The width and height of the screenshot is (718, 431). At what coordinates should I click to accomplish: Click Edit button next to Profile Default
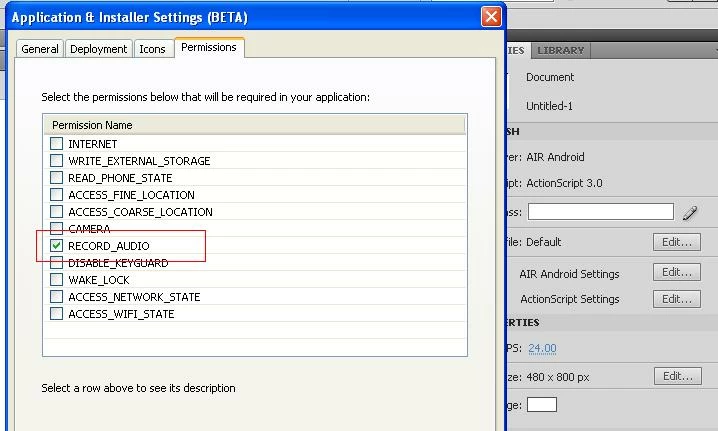(x=677, y=242)
